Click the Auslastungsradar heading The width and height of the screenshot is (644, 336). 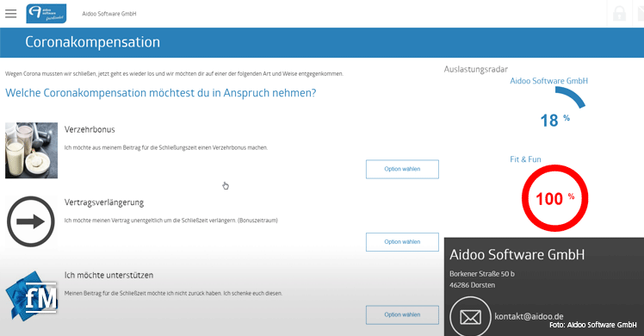[x=475, y=70]
